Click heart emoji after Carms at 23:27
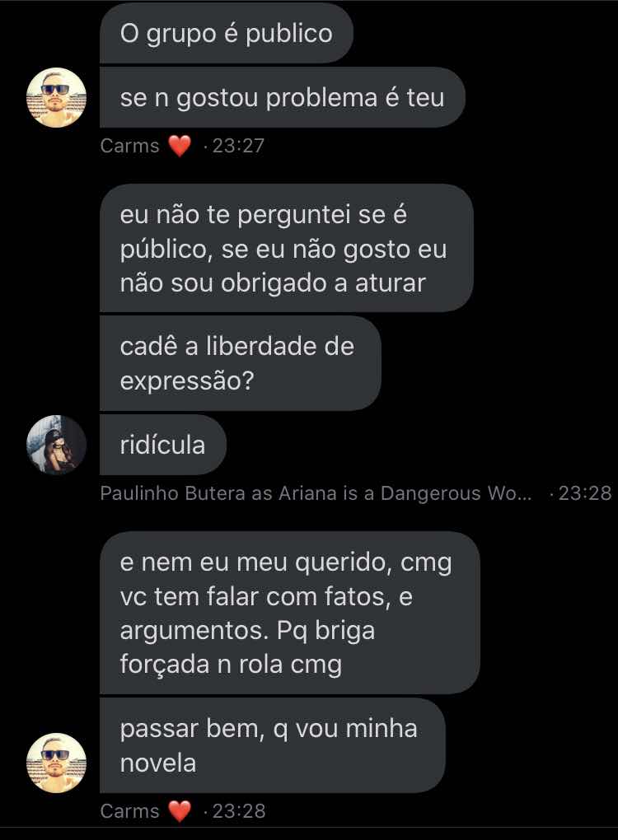618x840 pixels. click(x=180, y=146)
